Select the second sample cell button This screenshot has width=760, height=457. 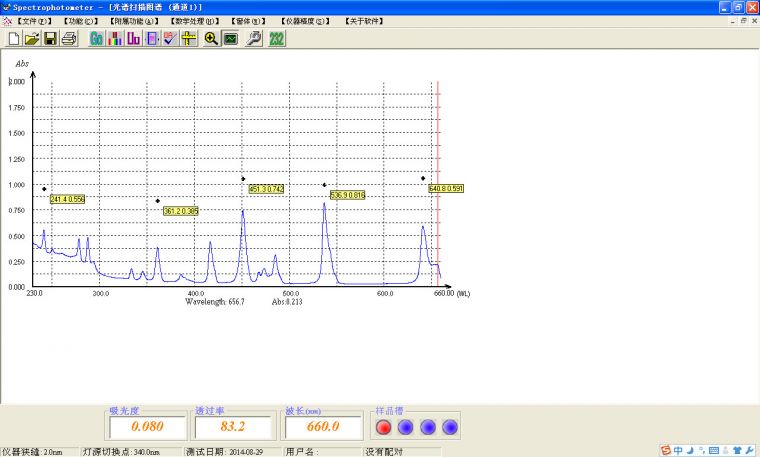(x=405, y=427)
